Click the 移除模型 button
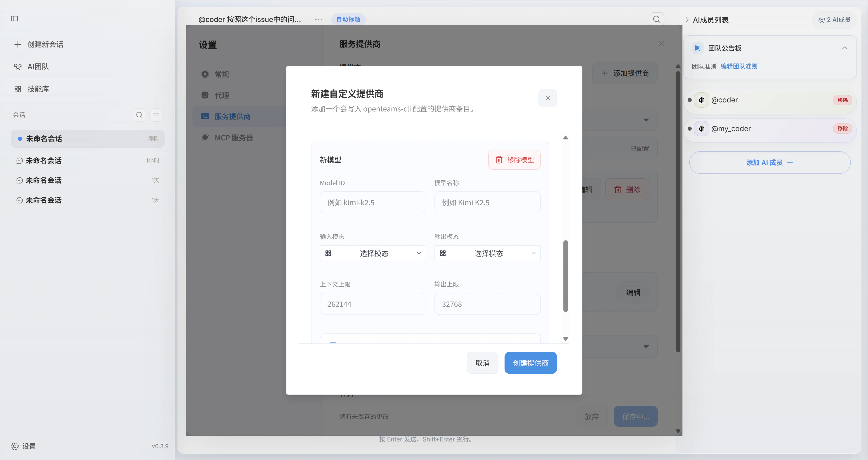Image resolution: width=868 pixels, height=460 pixels. pos(514,160)
